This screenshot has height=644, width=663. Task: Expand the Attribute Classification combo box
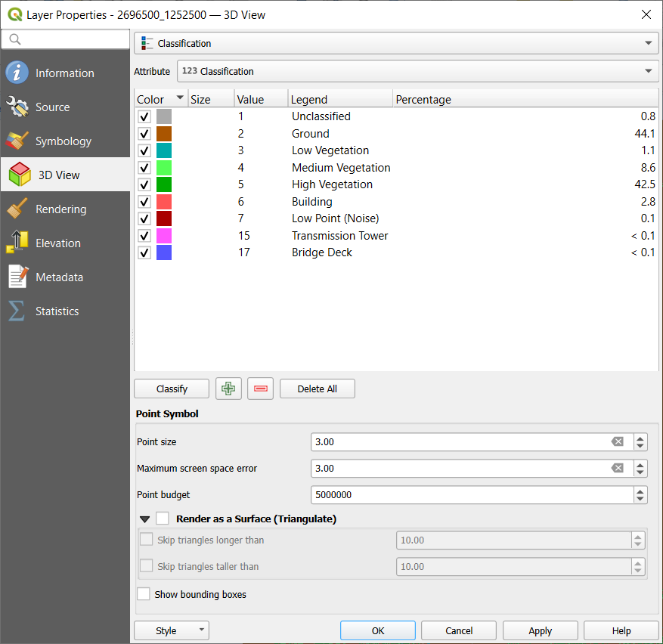click(x=418, y=72)
